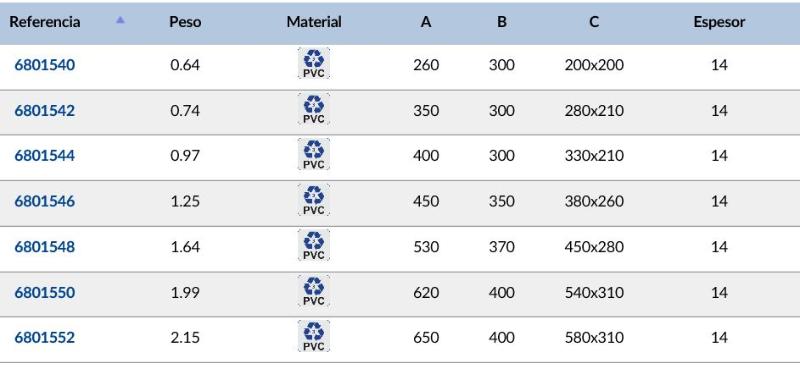Screen dimensions: 800x369
Task: Open product reference 6801546
Action: pos(44,201)
